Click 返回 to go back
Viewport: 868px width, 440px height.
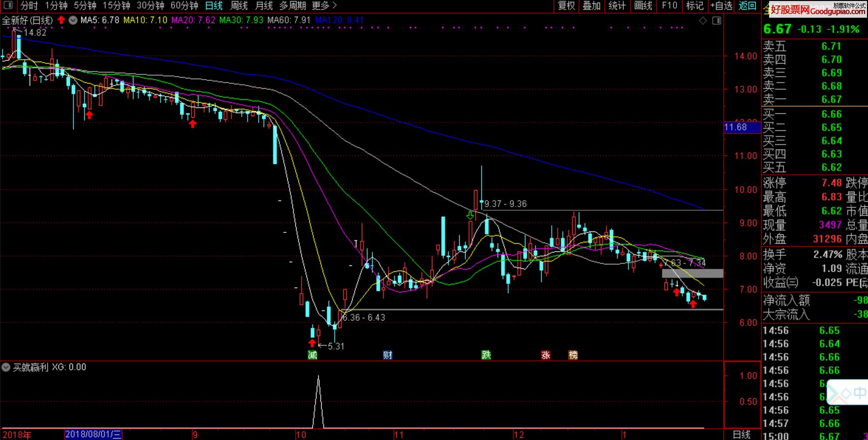(747, 6)
